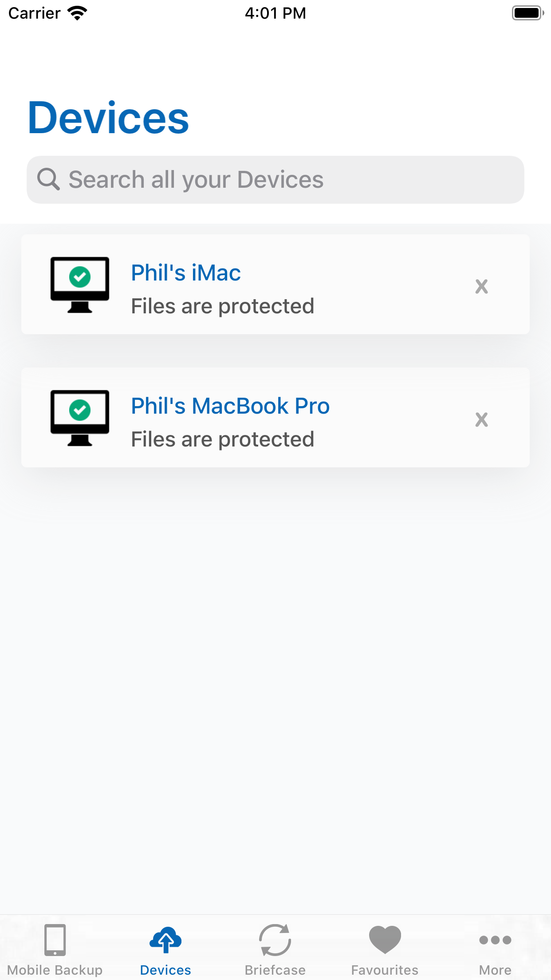Click the green checkmark on Phil's iMac icon

click(x=80, y=277)
